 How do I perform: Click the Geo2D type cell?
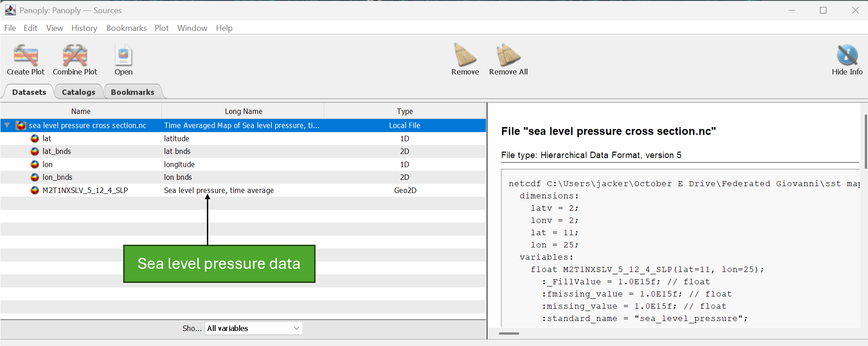pos(405,190)
